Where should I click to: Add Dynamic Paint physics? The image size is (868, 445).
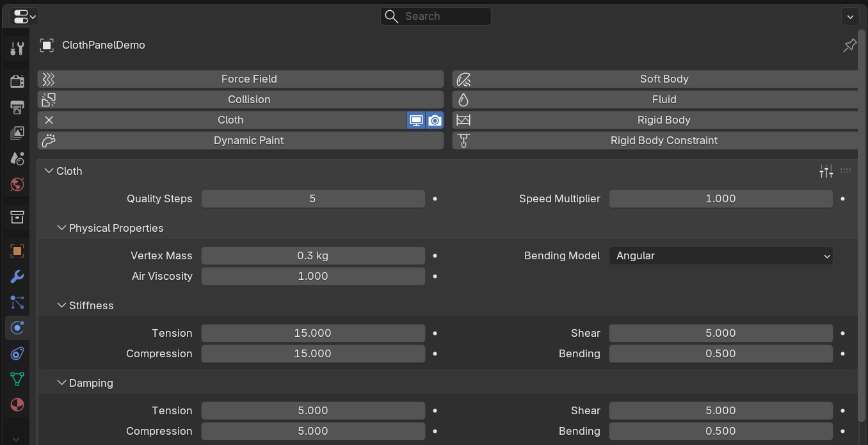pos(241,140)
